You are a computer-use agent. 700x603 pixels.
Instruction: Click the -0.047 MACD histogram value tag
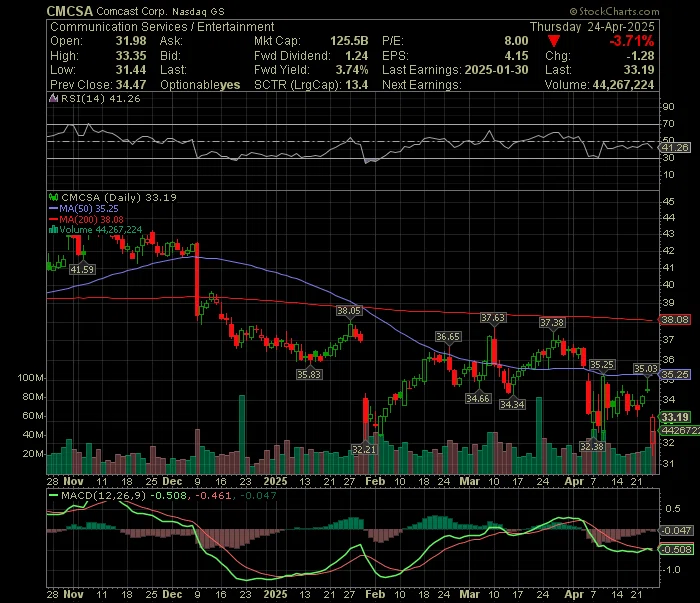(x=676, y=531)
